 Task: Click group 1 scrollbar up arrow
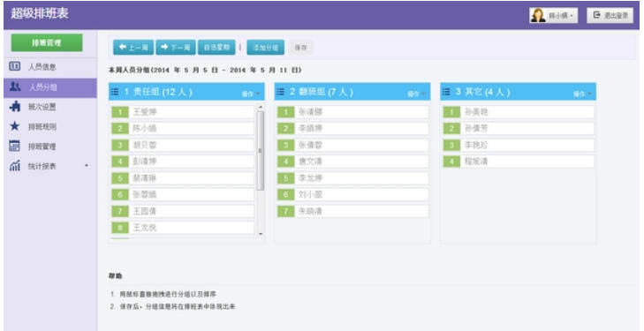(260, 107)
